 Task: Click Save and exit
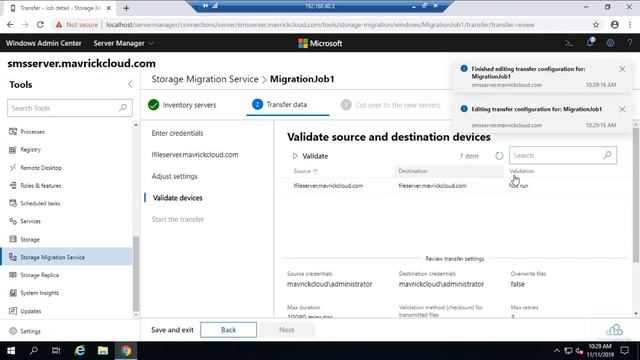click(x=172, y=330)
